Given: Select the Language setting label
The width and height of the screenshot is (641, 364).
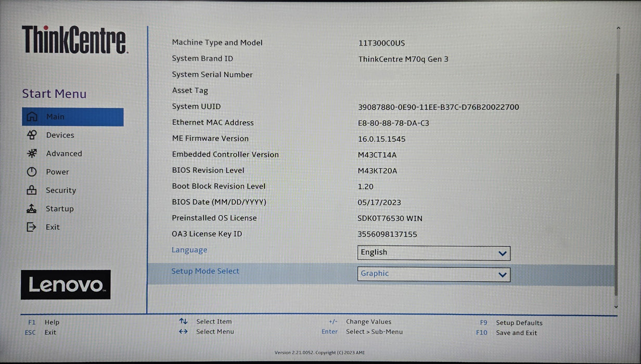Looking at the screenshot, I should coord(189,250).
